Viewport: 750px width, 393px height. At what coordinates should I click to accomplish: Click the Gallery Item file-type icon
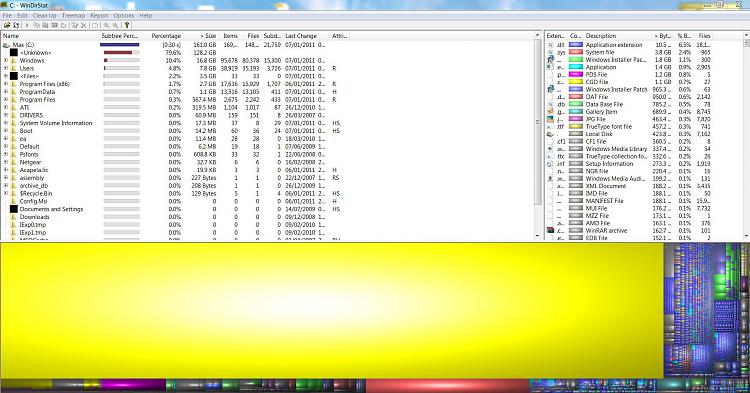point(551,112)
